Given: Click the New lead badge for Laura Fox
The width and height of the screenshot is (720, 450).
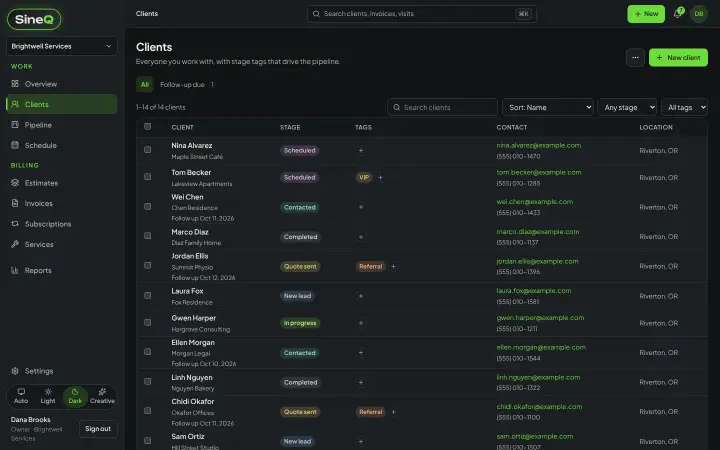Looking at the screenshot, I should 297,296.
